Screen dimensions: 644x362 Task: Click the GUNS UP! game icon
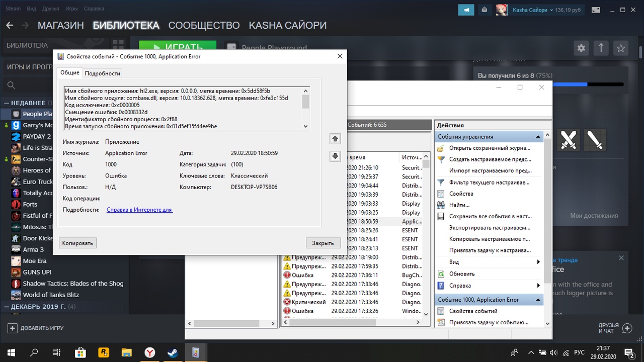coord(16,272)
